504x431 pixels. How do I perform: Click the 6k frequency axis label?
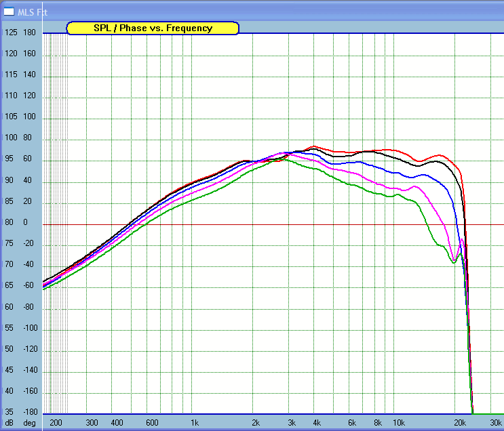click(352, 423)
